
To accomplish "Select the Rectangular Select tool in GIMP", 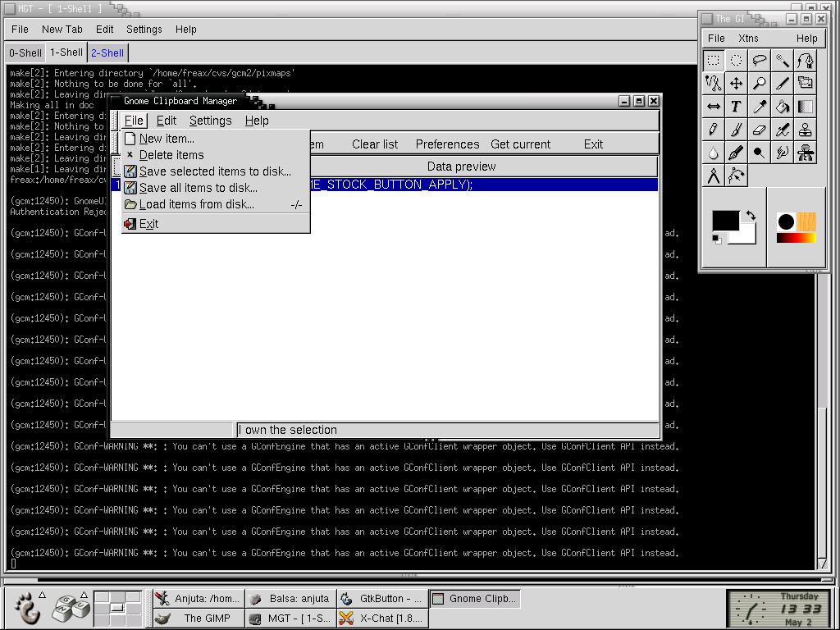I will 714,60.
